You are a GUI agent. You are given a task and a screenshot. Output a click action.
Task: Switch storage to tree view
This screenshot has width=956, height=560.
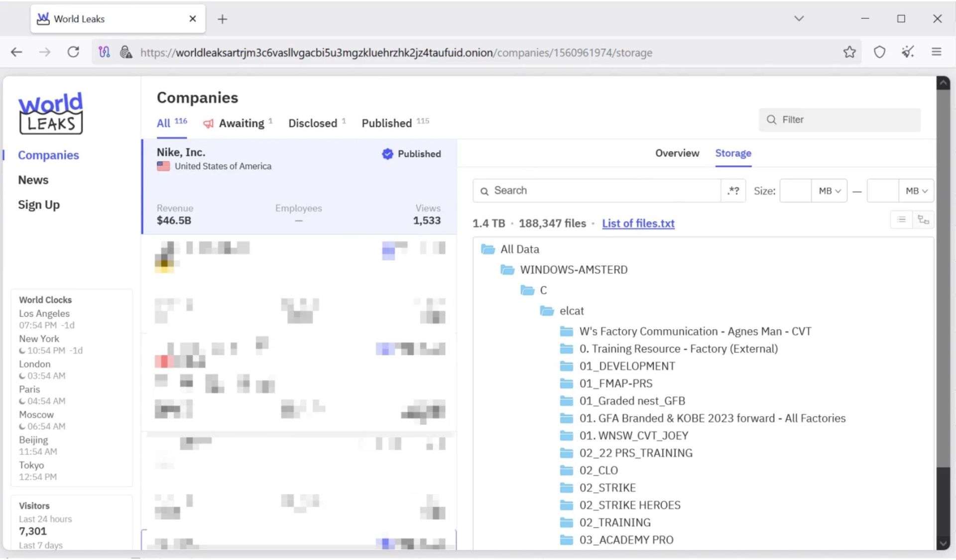[x=923, y=220]
